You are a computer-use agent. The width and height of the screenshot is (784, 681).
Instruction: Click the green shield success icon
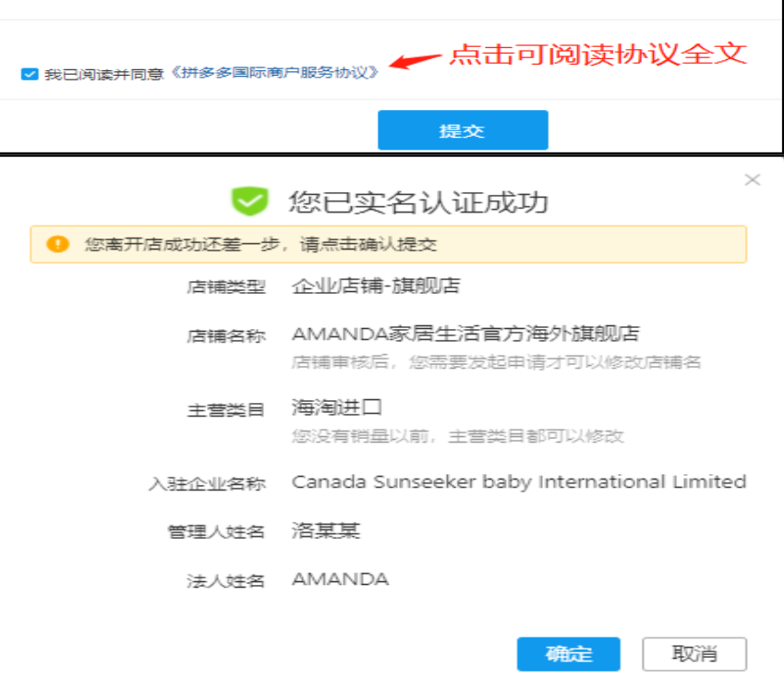click(249, 201)
